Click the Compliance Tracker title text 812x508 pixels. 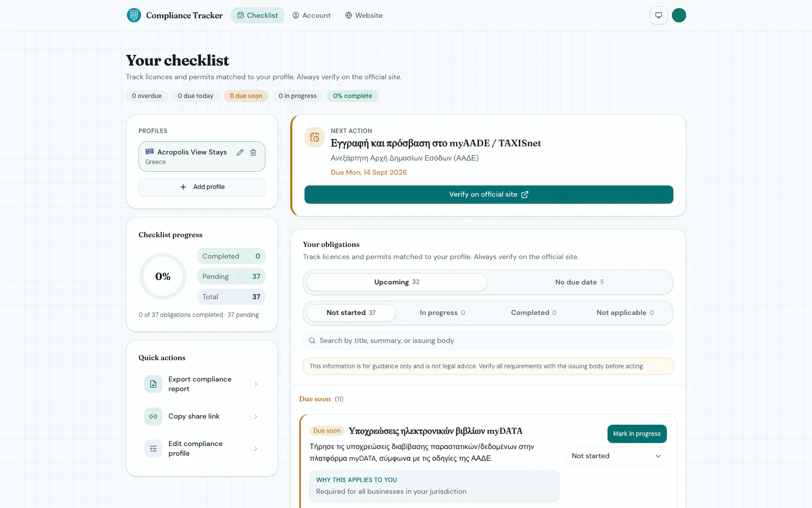pos(184,15)
